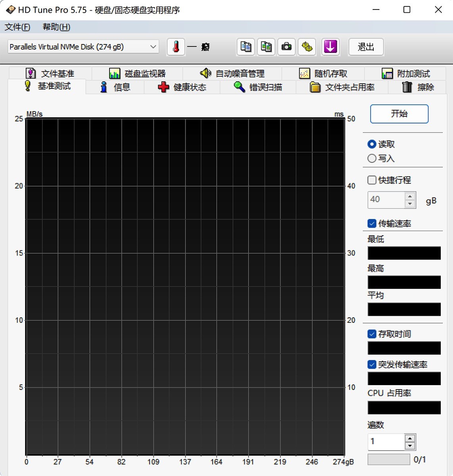Click the thermometer temperature icon
The width and height of the screenshot is (453, 476).
(176, 47)
